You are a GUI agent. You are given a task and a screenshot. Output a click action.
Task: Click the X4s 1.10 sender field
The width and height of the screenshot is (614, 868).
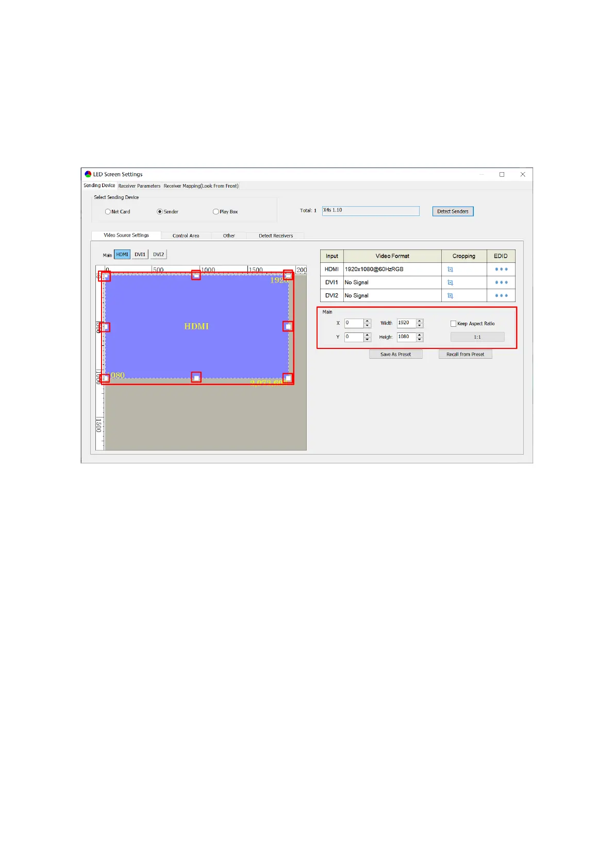tap(371, 211)
